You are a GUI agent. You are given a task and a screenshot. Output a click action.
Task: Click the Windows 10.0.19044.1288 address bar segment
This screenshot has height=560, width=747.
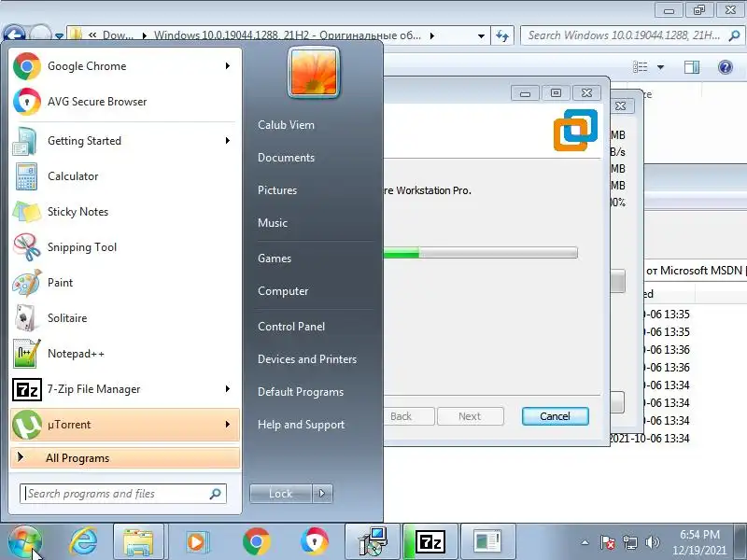(288, 35)
